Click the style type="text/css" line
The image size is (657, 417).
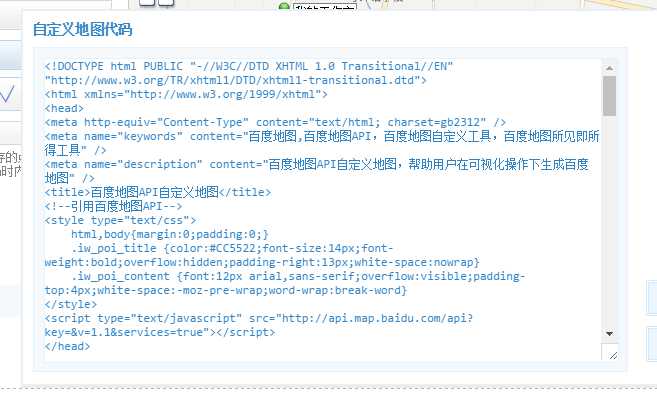pyautogui.click(x=120, y=220)
